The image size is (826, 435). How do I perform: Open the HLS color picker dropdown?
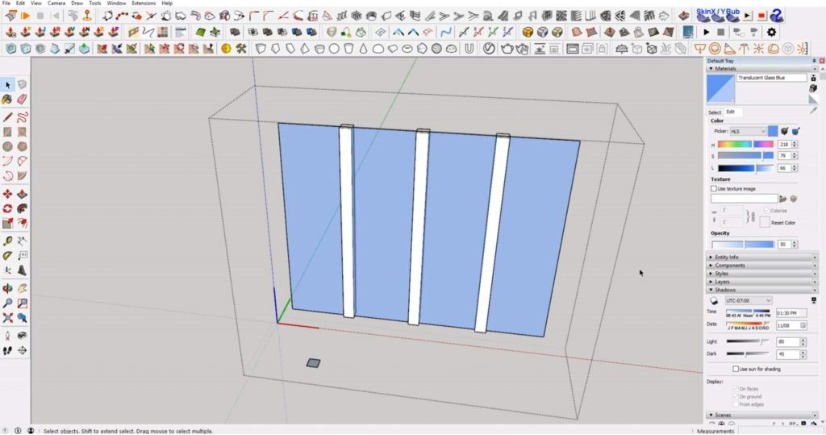(748, 131)
